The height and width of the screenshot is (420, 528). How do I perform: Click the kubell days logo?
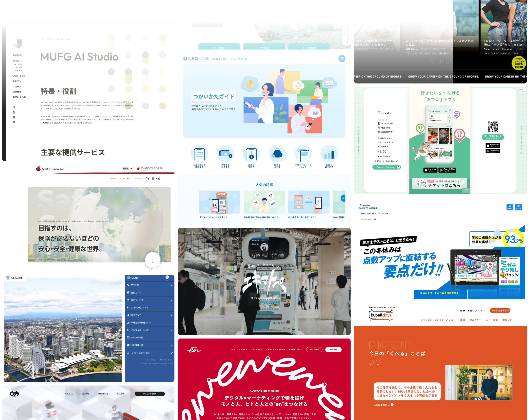coord(381,315)
